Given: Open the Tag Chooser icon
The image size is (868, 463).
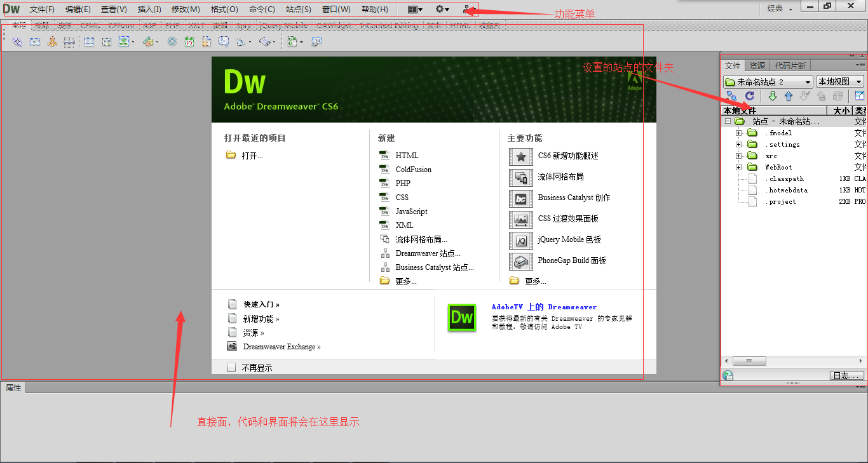Looking at the screenshot, I should tap(316, 42).
